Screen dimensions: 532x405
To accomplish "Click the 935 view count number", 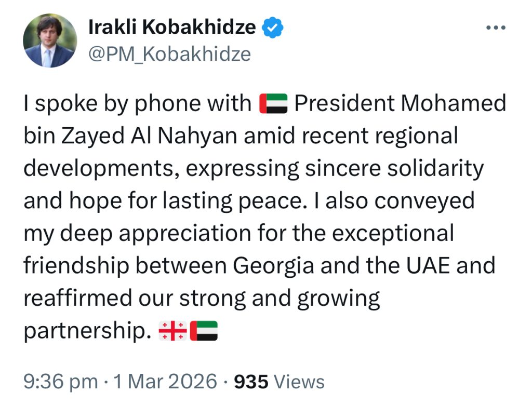I will click(x=251, y=382).
